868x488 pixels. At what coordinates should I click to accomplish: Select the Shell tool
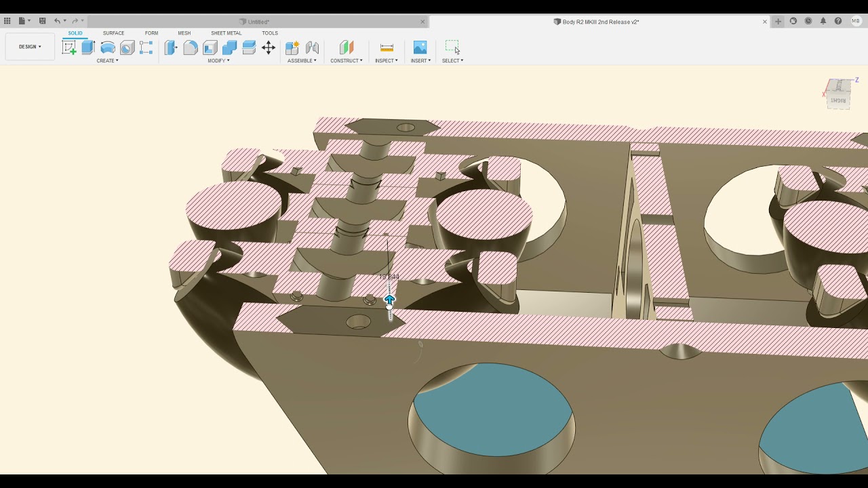pos(210,47)
